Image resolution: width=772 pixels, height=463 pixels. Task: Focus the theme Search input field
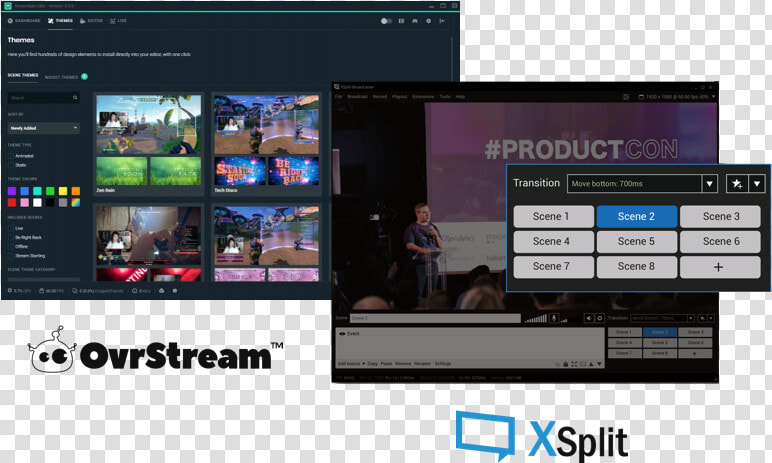[x=43, y=98]
